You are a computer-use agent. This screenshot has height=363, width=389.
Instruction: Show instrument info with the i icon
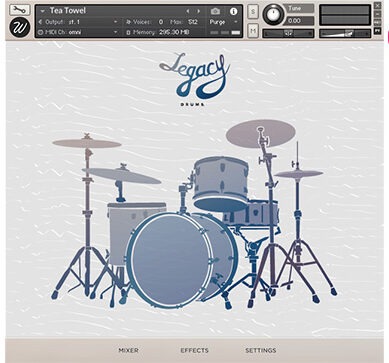[x=234, y=11]
